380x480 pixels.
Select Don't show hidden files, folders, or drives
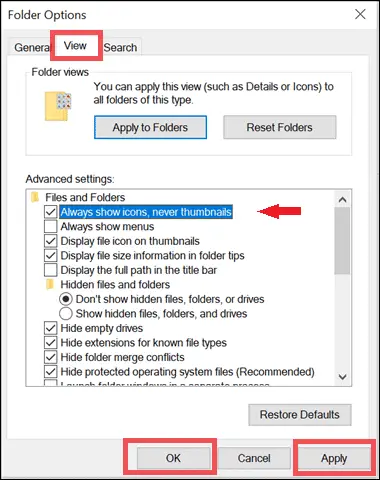click(x=66, y=299)
